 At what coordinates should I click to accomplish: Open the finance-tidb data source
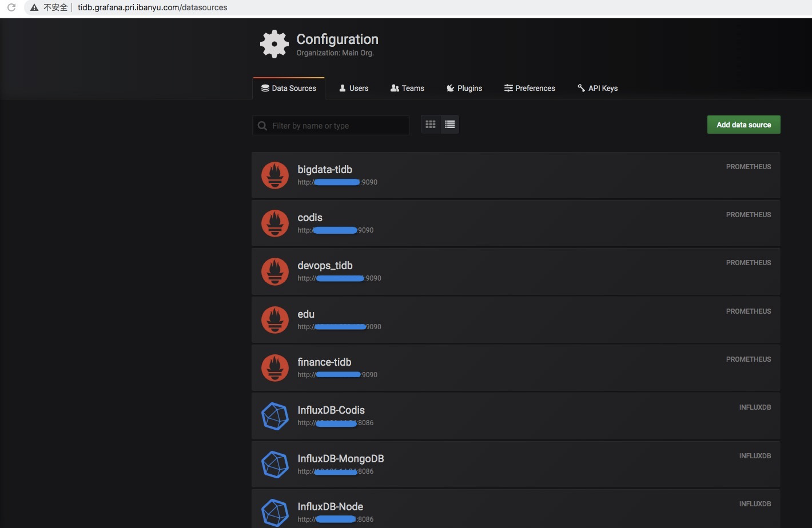[516, 367]
